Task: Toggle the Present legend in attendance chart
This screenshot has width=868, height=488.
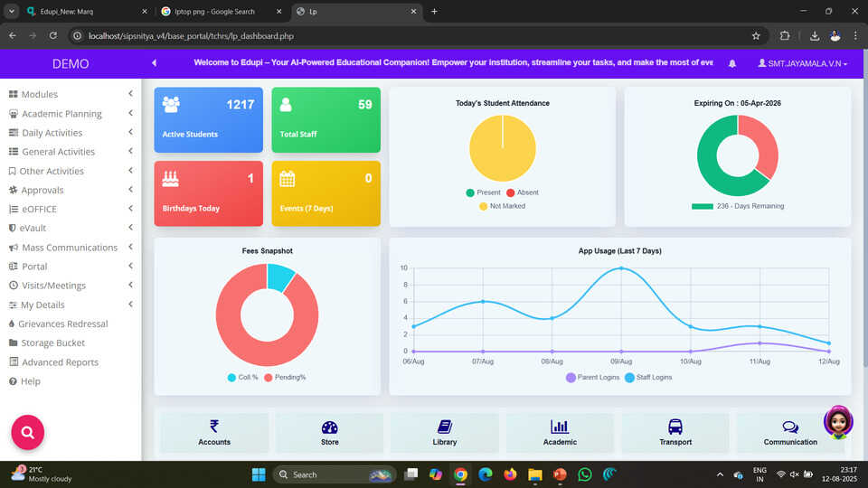Action: tap(483, 192)
